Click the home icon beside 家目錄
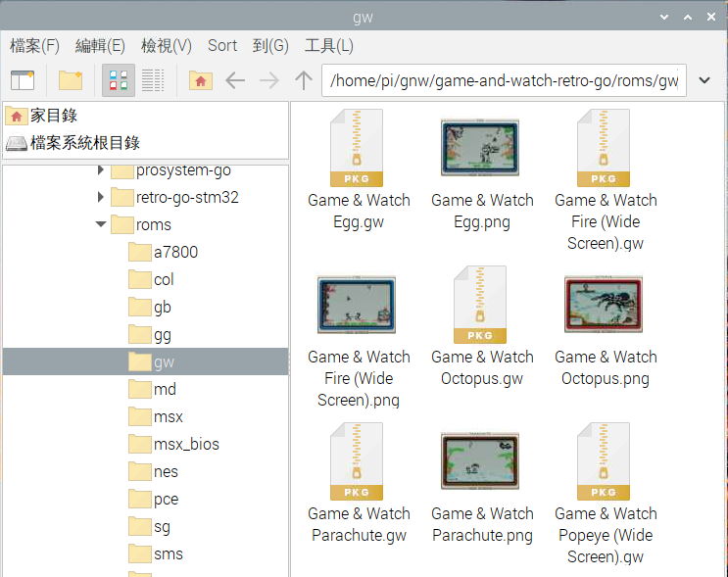 click(17, 116)
